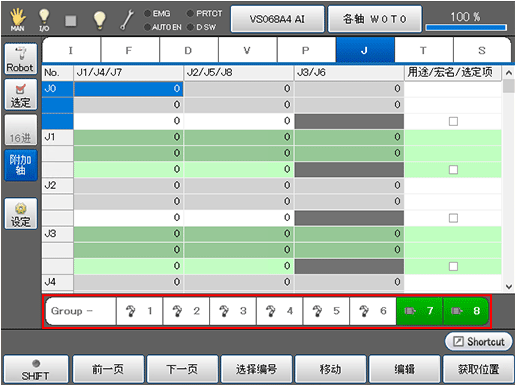Select the J2 row number cell
Viewport: 515px width, 385px height.
(57, 185)
